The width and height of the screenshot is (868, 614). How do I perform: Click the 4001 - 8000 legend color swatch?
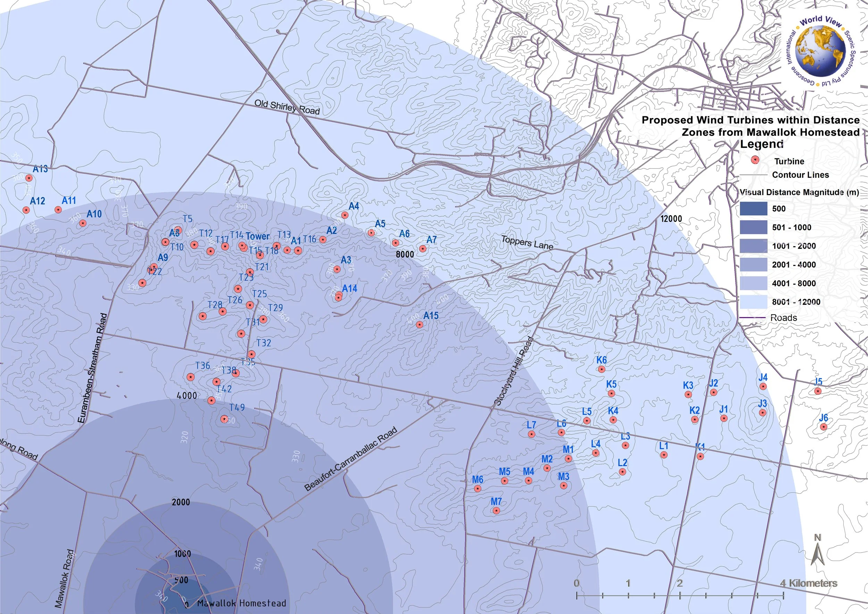753,283
